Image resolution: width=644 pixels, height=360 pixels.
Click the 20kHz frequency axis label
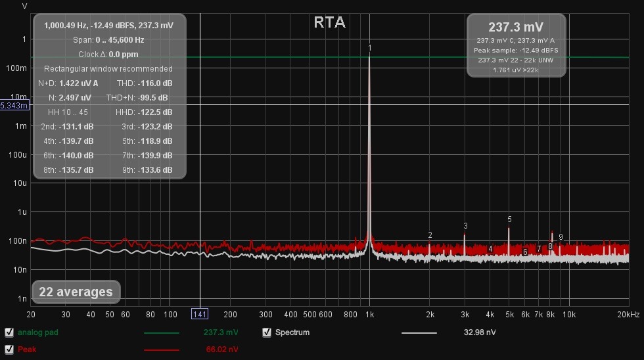click(x=628, y=315)
